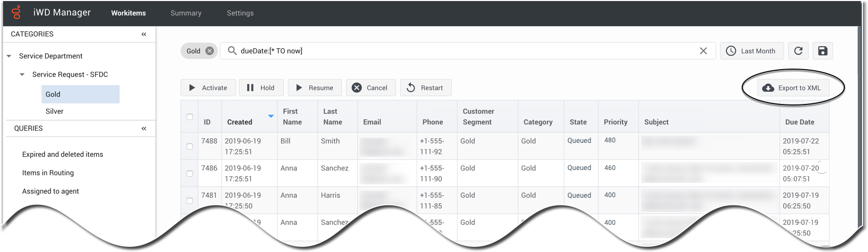This screenshot has width=868, height=252.
Task: Collapse the Service Department tree node
Action: 9,56
